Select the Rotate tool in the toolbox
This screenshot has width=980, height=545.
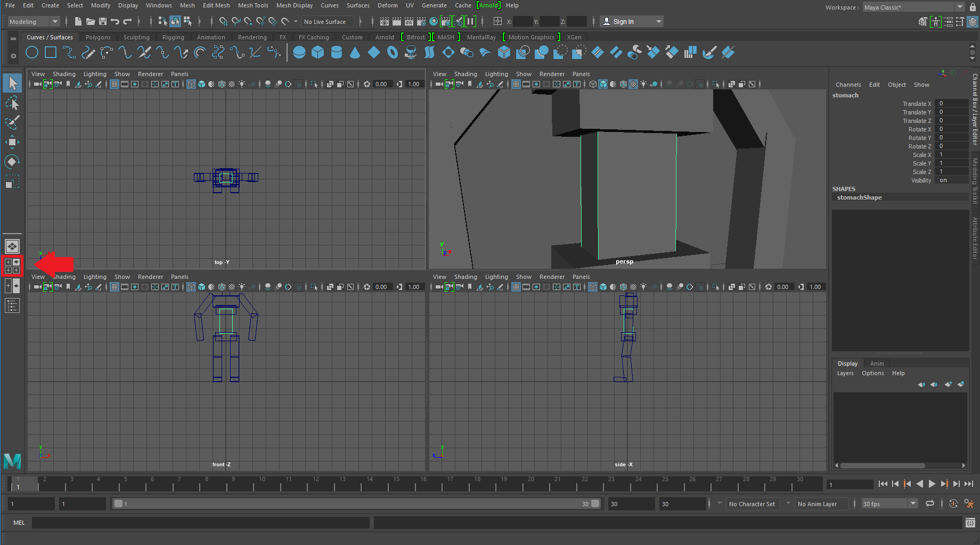click(x=12, y=162)
